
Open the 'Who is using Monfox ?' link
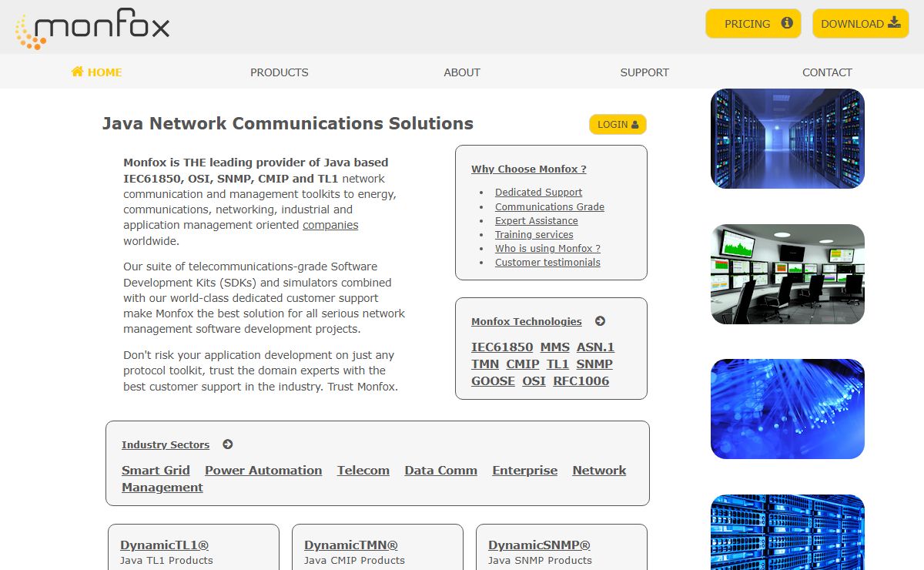coord(547,248)
